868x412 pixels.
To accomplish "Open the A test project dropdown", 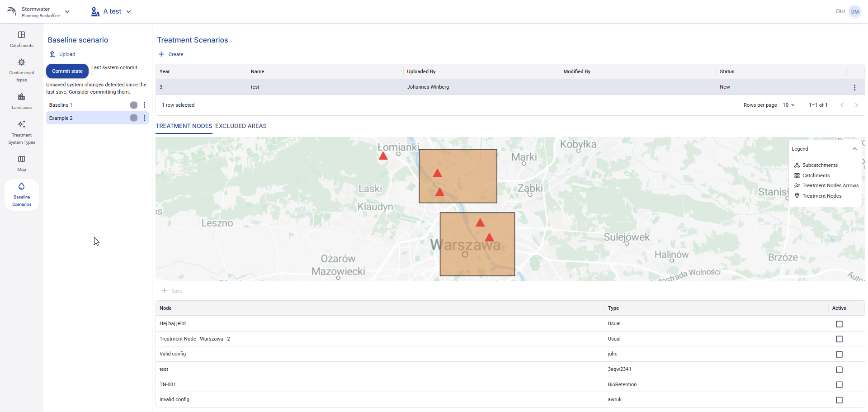I will coord(111,12).
